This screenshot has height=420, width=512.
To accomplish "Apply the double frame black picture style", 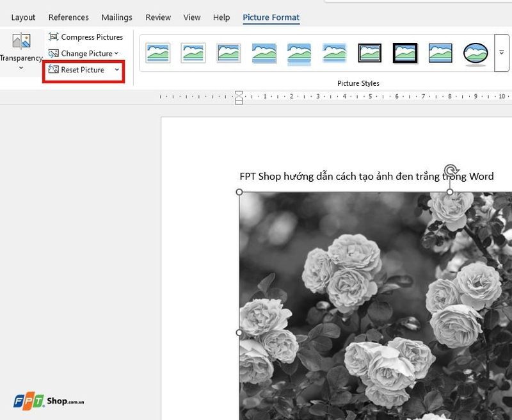I will pos(369,53).
